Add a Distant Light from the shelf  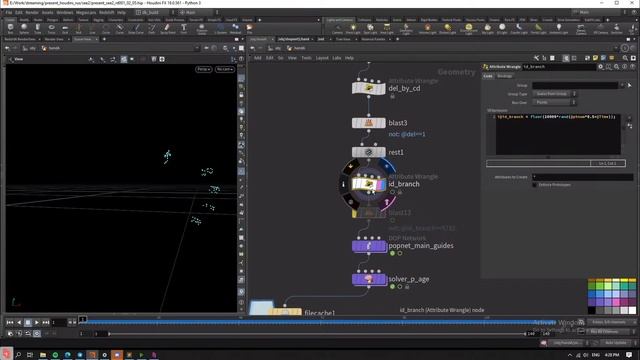(x=448, y=29)
